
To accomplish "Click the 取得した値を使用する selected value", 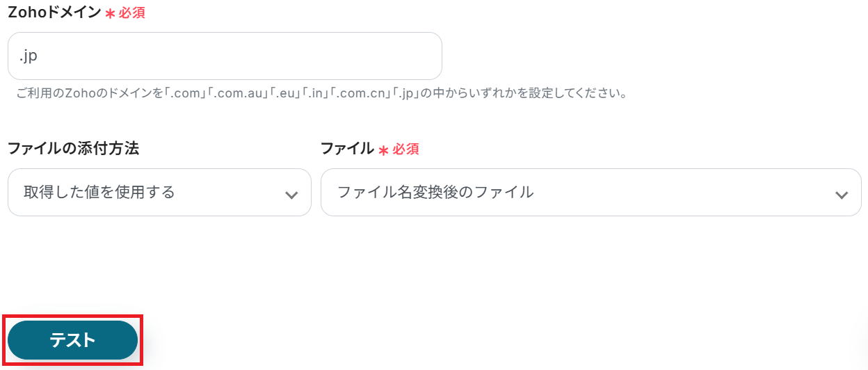I will click(99, 192).
